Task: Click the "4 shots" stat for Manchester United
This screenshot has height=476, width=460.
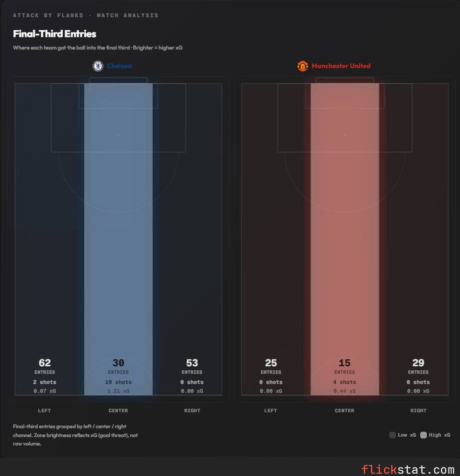Action: pos(345,382)
